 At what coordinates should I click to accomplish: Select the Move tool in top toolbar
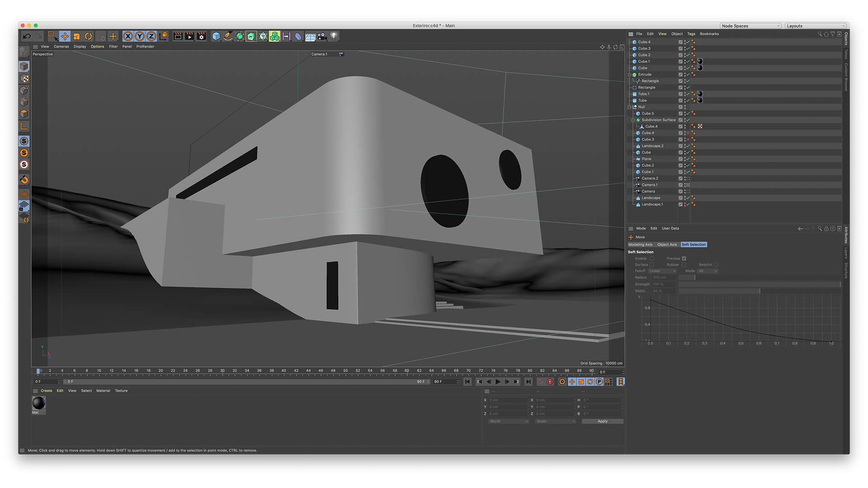[65, 37]
